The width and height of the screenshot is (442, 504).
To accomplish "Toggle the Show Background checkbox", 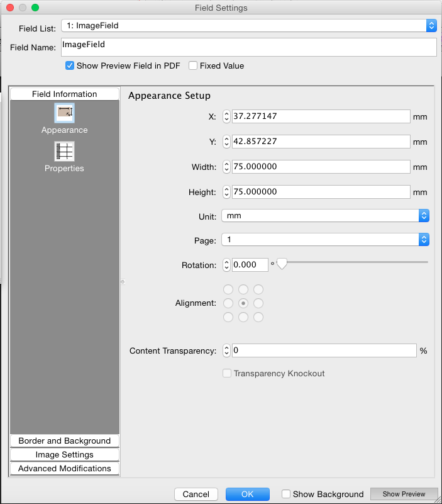I will (286, 494).
